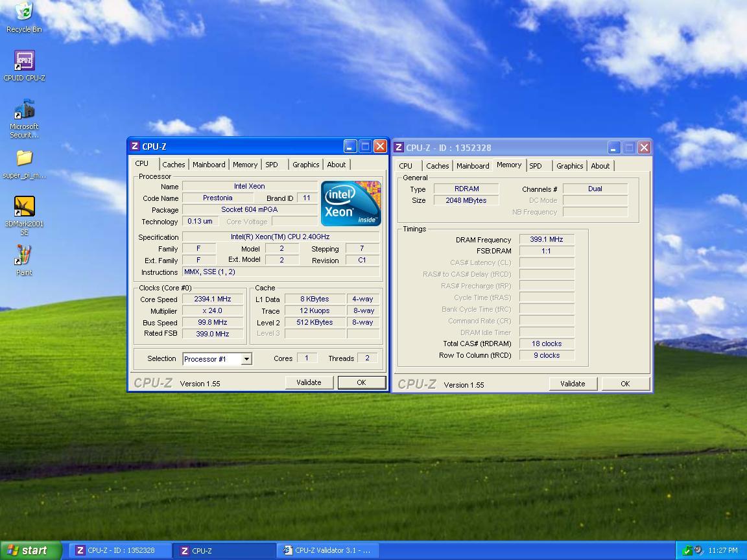Open About tab in CPU-Z ID 1352328 window
Screen dimensions: 747x560
pos(600,166)
